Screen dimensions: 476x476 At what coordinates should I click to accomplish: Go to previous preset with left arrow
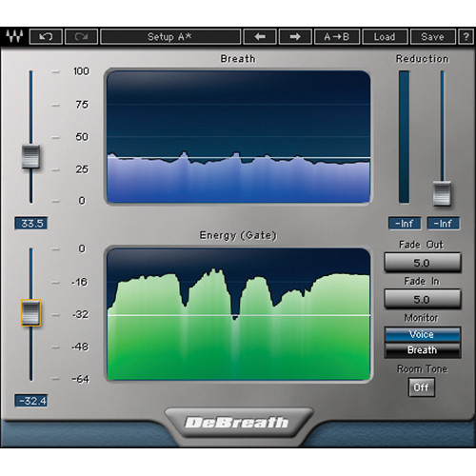260,36
